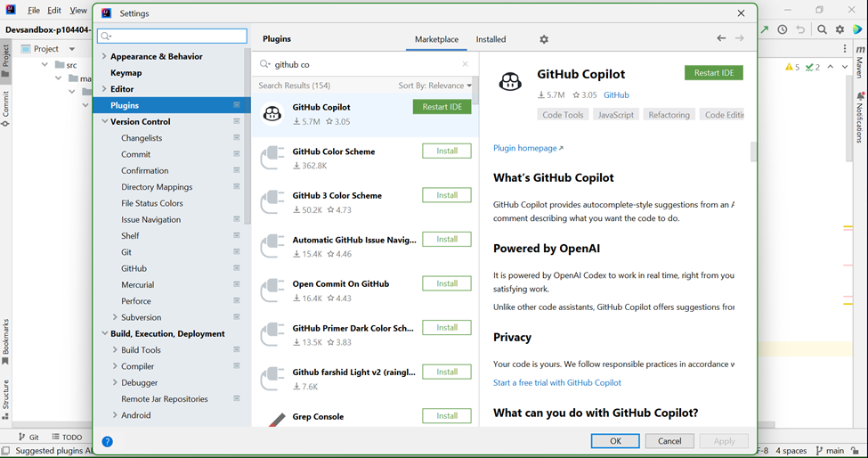Install the GitHub Color Scheme plugin

446,151
